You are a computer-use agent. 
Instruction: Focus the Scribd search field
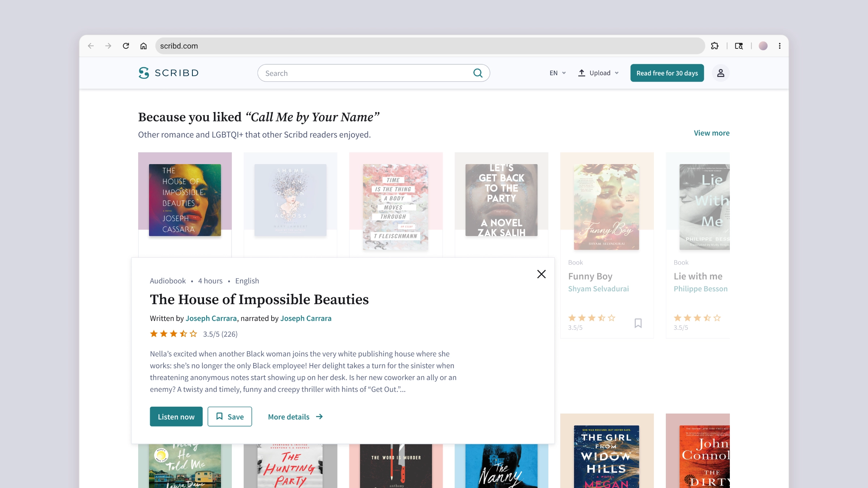pyautogui.click(x=374, y=73)
